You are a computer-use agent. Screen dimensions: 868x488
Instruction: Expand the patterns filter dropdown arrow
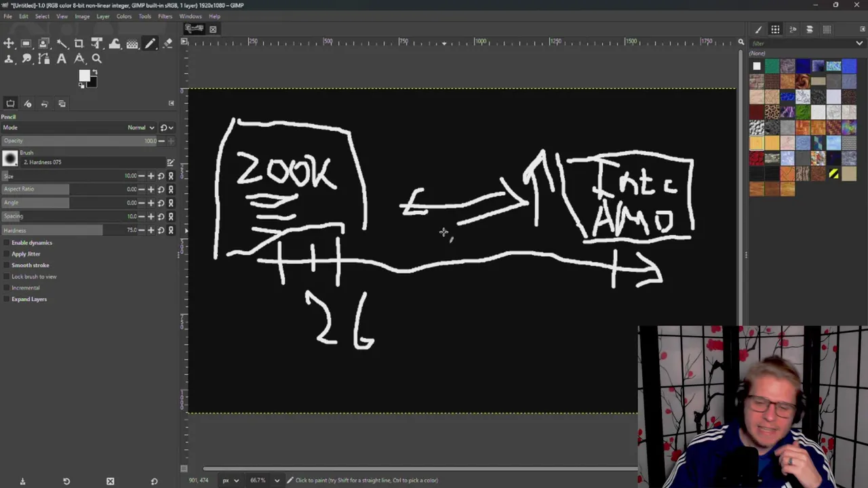[859, 43]
